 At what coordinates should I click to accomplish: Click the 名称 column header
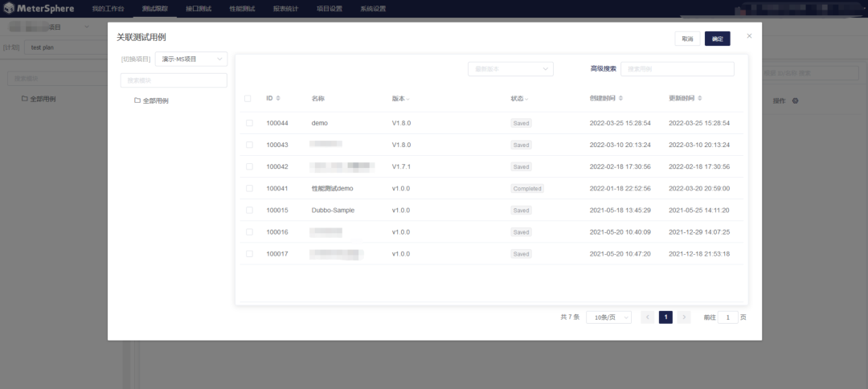(318, 99)
